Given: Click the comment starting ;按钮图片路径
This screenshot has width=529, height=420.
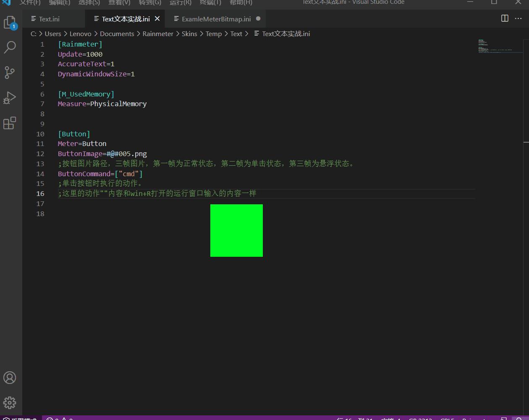Looking at the screenshot, I should [207, 164].
